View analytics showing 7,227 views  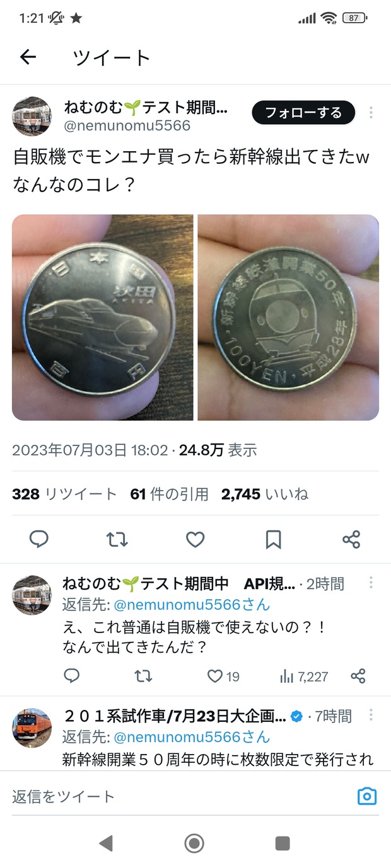tap(304, 677)
